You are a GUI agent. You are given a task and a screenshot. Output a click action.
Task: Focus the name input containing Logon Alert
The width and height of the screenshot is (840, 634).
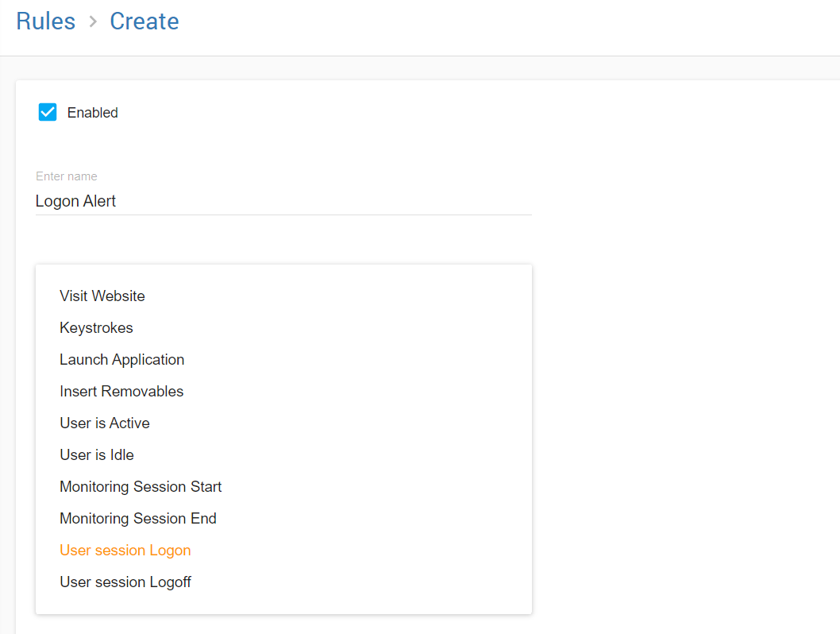(x=283, y=201)
